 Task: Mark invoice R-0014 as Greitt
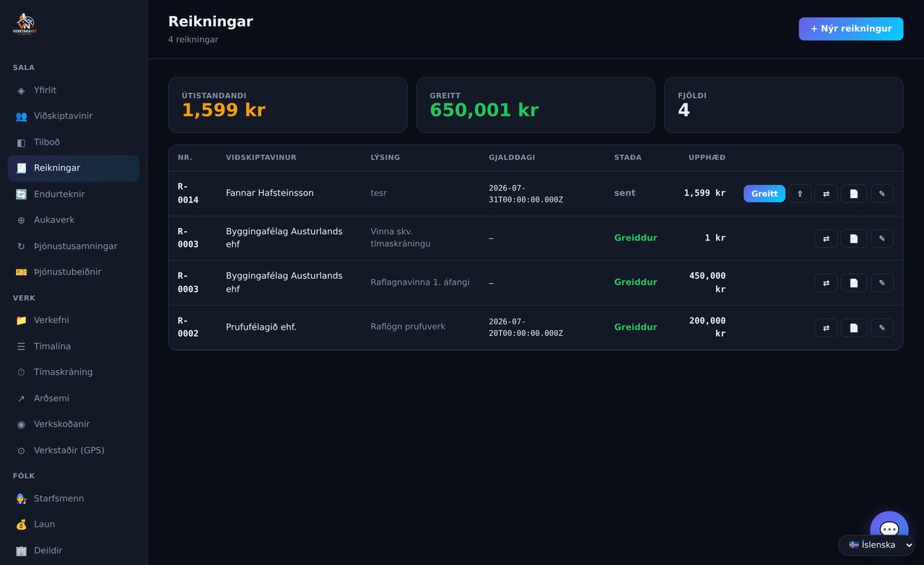point(764,194)
